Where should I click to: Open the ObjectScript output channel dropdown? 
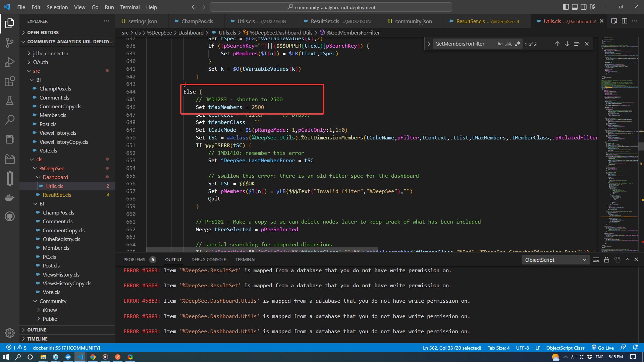(555, 260)
